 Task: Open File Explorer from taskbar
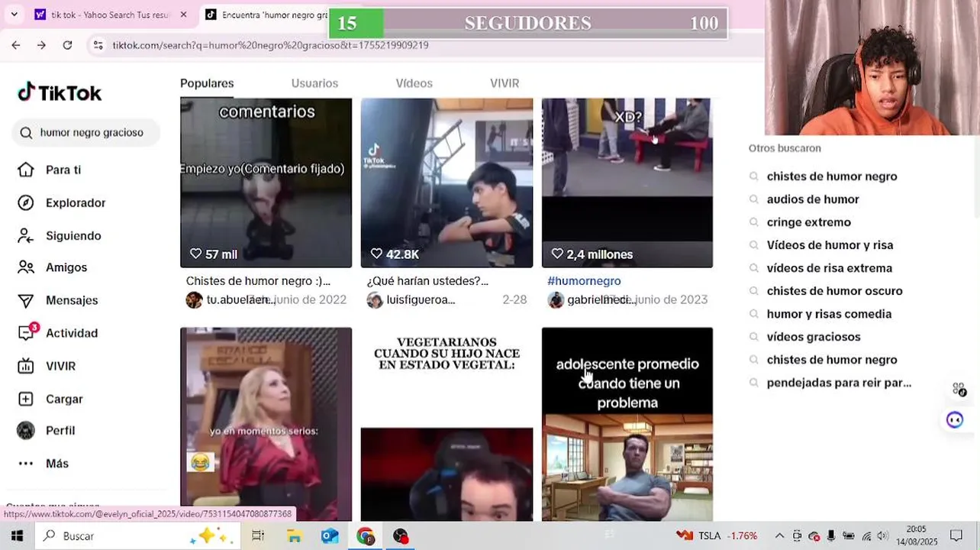tap(294, 535)
